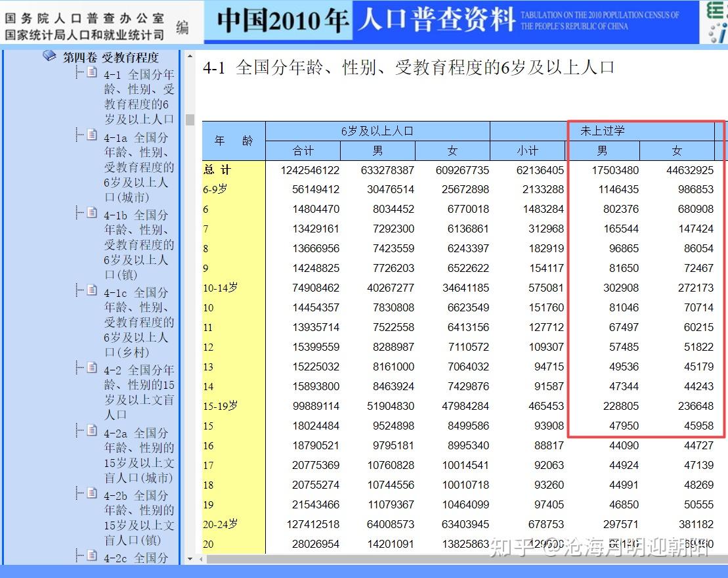Screen dimensions: 728x578
Task: Click the cell 74908462
Action: pos(316,288)
